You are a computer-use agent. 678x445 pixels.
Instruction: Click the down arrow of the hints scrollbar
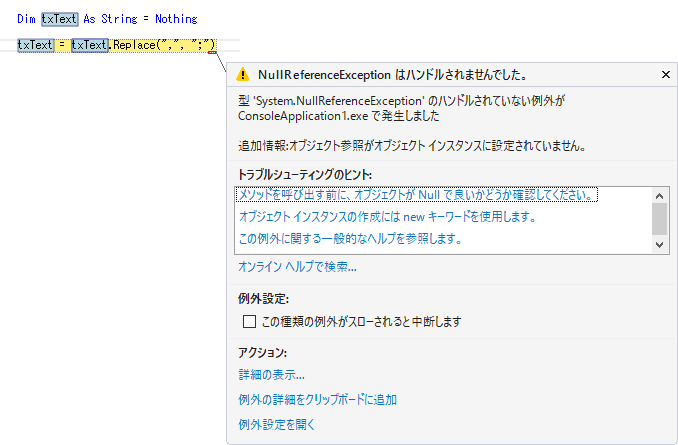pos(659,245)
